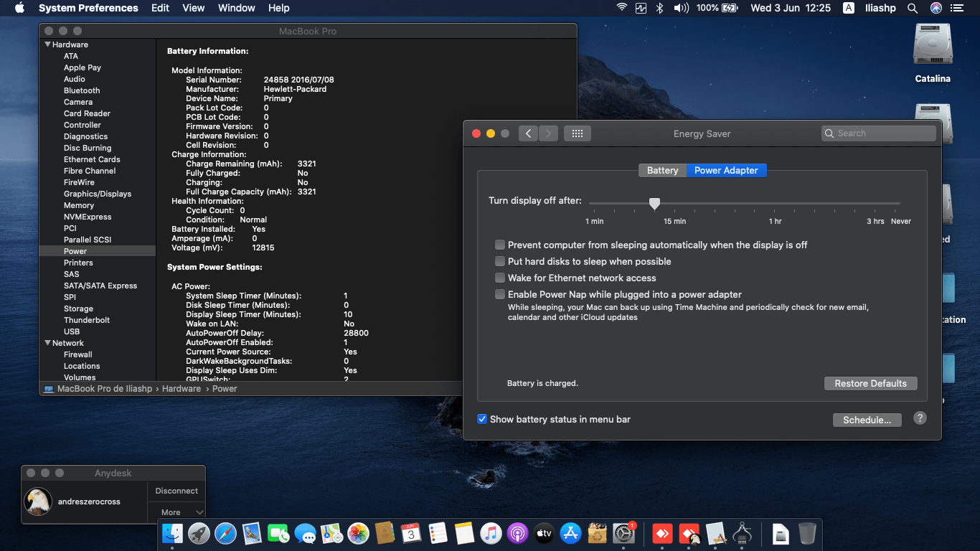Check Put hard disks to sleep when possible
This screenshot has width=980, height=551.
(x=500, y=261)
